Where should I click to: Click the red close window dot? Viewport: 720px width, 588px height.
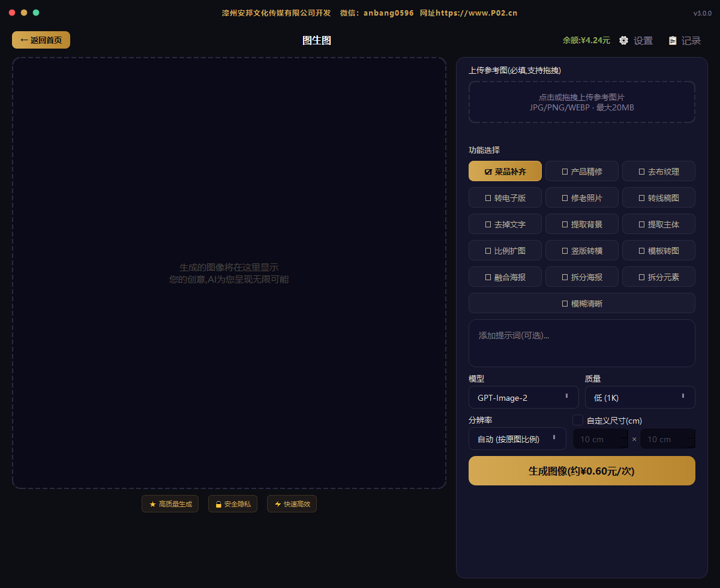12,13
